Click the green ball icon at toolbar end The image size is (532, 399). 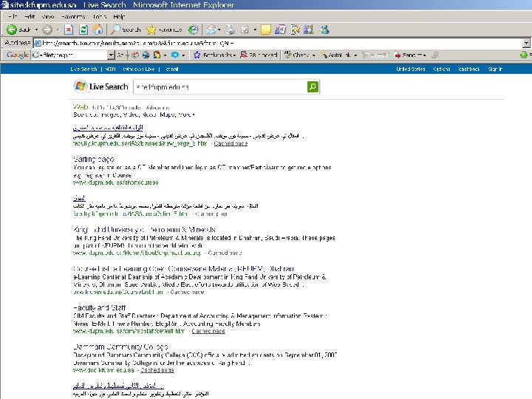coord(524,55)
